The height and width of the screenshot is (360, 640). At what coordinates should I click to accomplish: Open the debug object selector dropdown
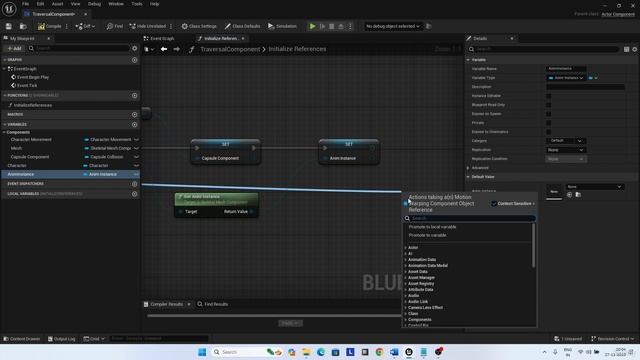pyautogui.click(x=393, y=26)
